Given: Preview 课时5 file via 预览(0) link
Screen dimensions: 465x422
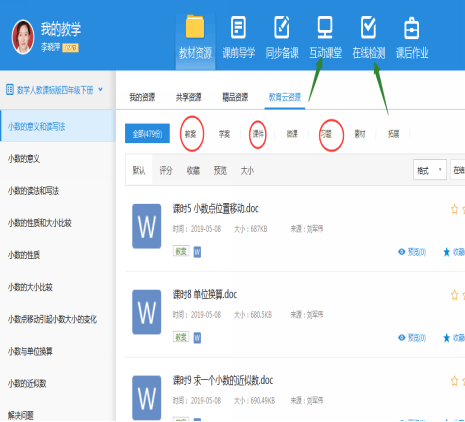Looking at the screenshot, I should point(412,252).
